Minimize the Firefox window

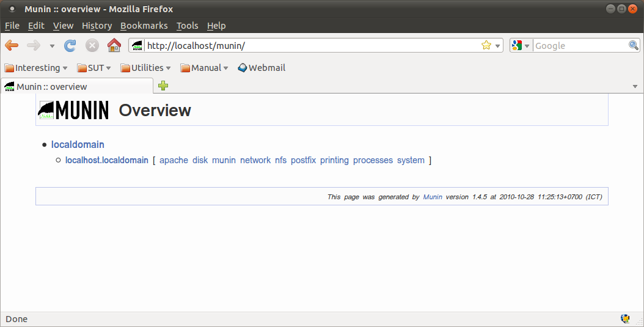pyautogui.click(x=611, y=9)
